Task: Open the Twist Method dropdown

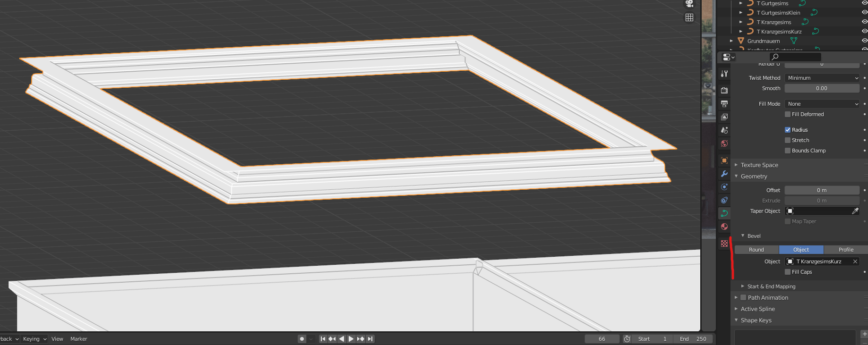Action: click(822, 78)
